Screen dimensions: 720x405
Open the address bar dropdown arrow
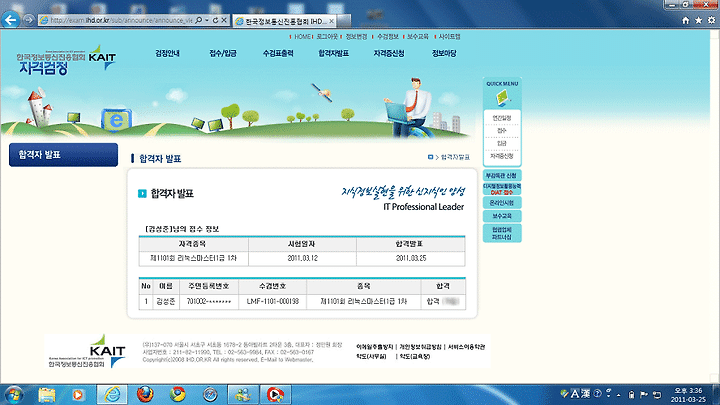click(207, 20)
